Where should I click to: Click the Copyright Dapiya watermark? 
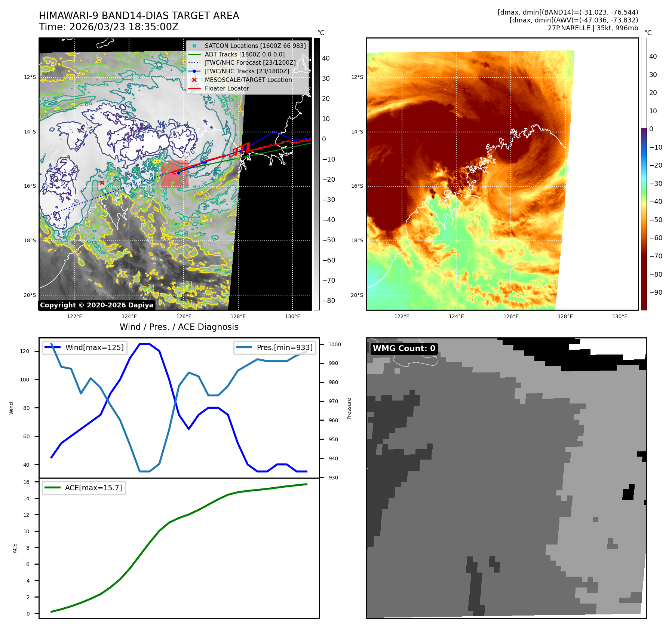click(96, 305)
